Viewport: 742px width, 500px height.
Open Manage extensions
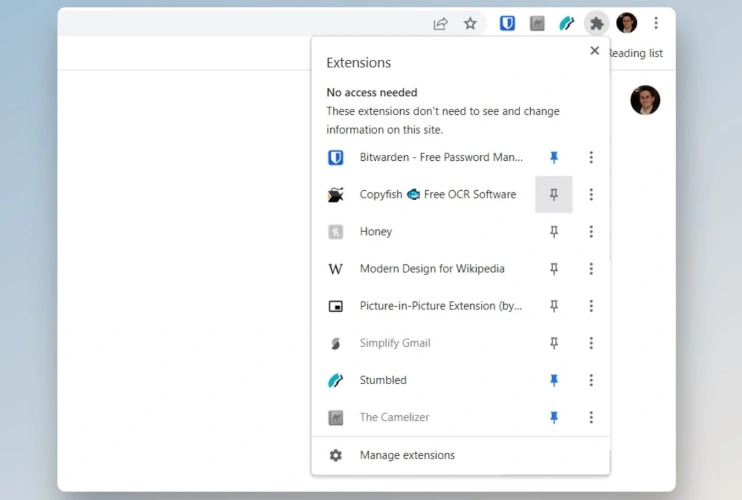(x=407, y=455)
